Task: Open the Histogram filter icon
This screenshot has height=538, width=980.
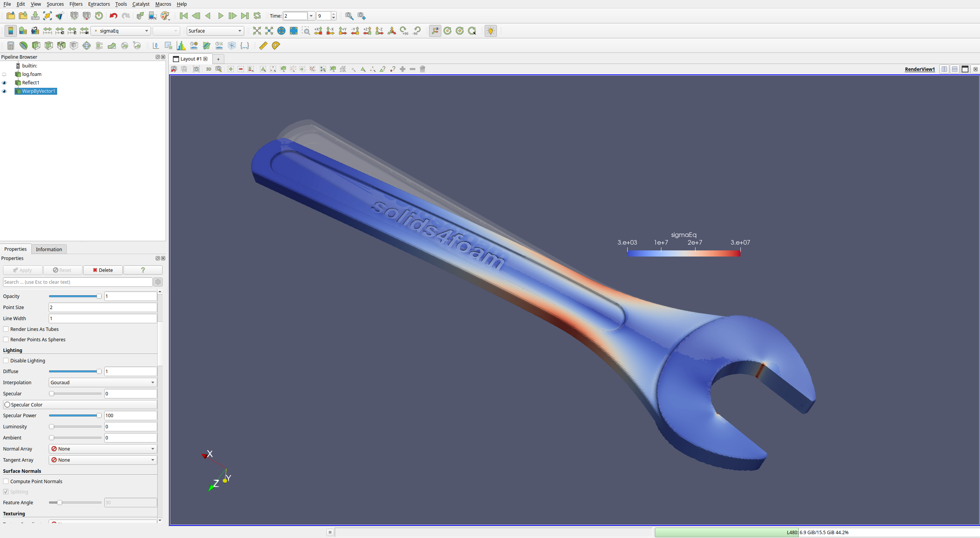Action: tap(181, 46)
